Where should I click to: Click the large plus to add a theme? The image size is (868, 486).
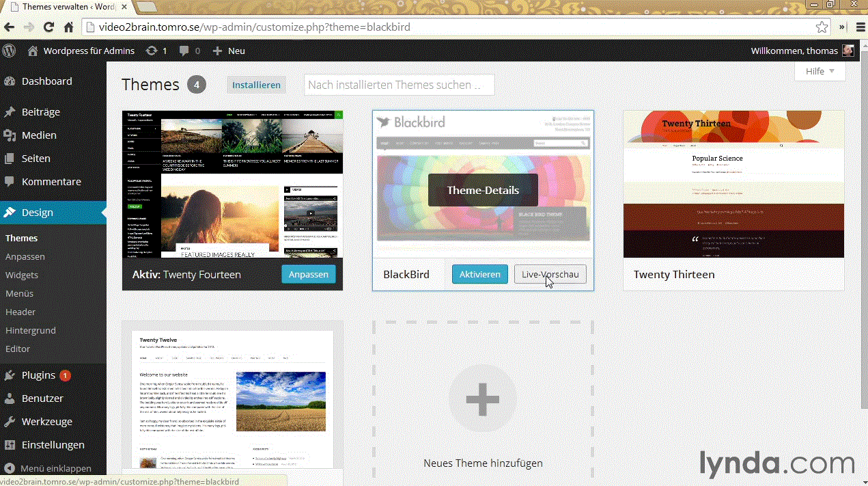tap(483, 399)
